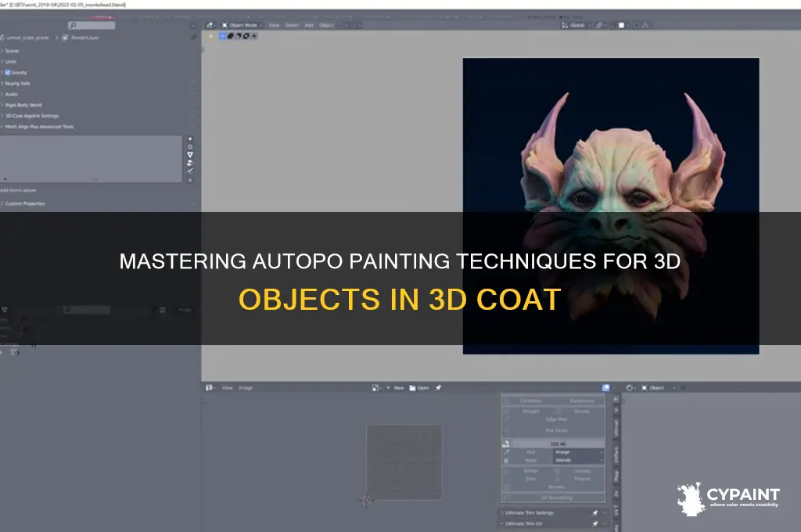Viewport: 801px width, 532px height.
Task: Open the 3D viewport editor type menu
Action: tap(210, 25)
